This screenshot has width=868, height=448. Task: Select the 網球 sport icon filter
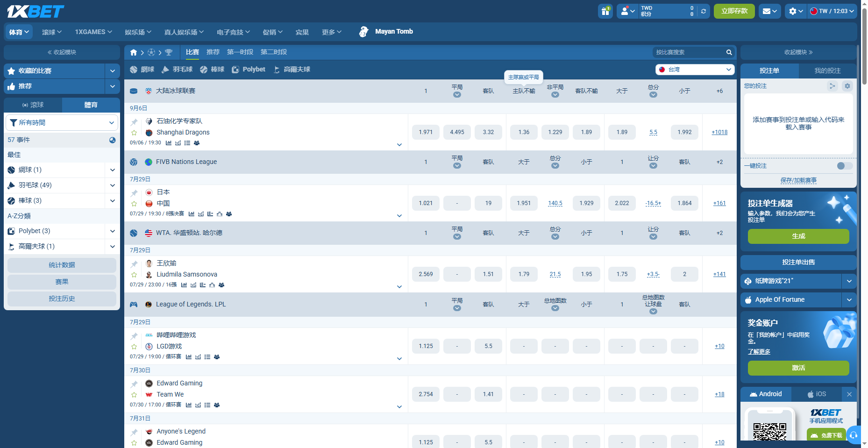pos(142,70)
